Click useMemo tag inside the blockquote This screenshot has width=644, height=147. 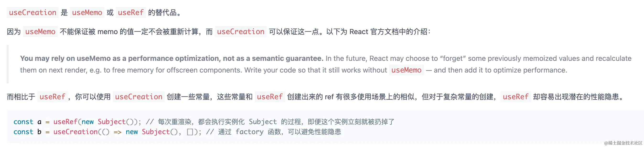tap(406, 70)
